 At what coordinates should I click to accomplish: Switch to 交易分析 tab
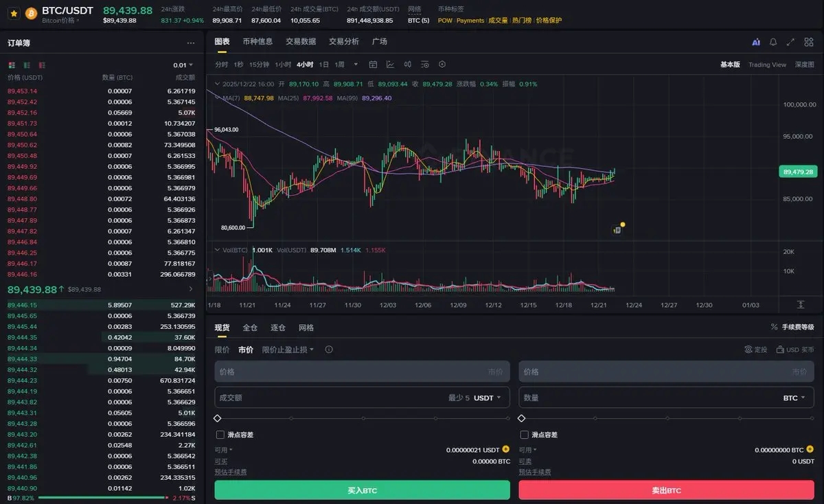(343, 41)
